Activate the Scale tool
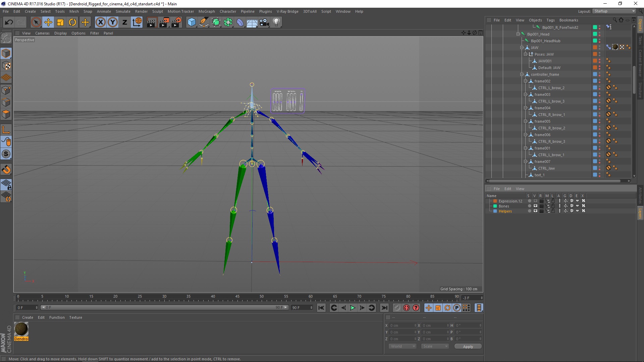This screenshot has width=644, height=362. tap(60, 22)
